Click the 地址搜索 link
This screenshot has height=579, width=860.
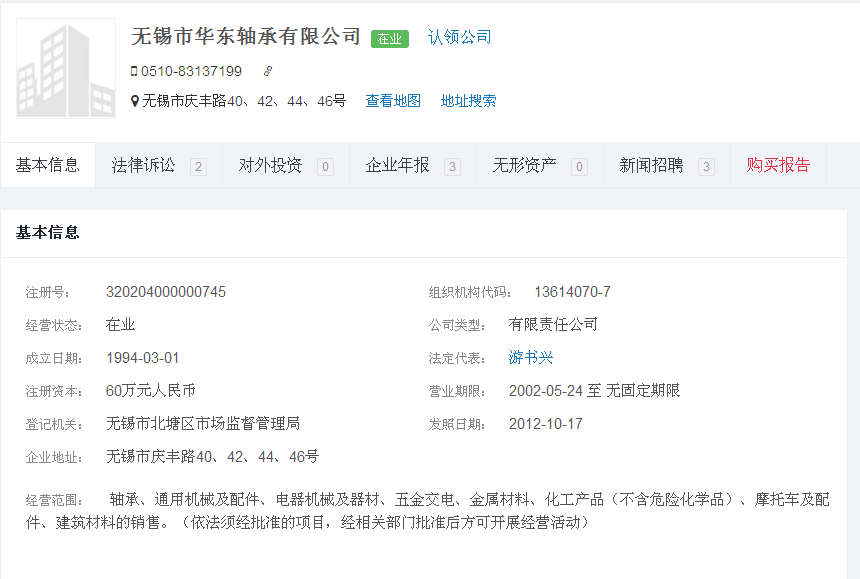pyautogui.click(x=469, y=101)
